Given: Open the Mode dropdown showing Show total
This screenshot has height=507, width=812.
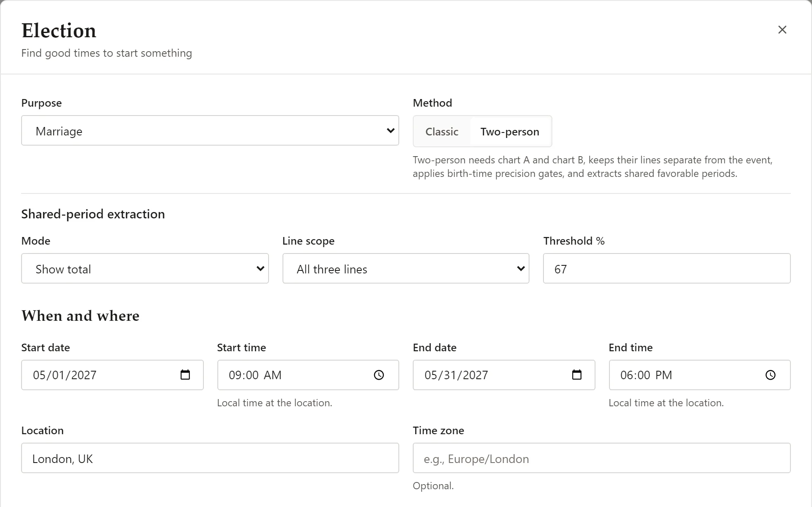Looking at the screenshot, I should click(145, 268).
